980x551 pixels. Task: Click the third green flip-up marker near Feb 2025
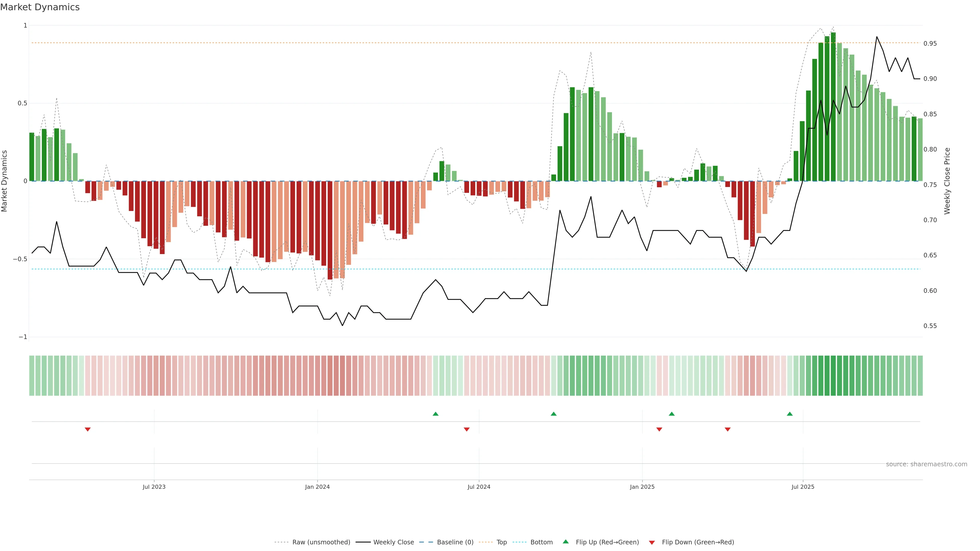tap(672, 414)
